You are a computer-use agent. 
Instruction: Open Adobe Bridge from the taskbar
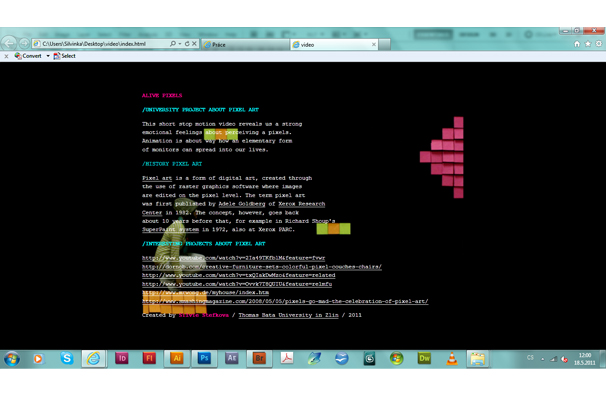[259, 358]
